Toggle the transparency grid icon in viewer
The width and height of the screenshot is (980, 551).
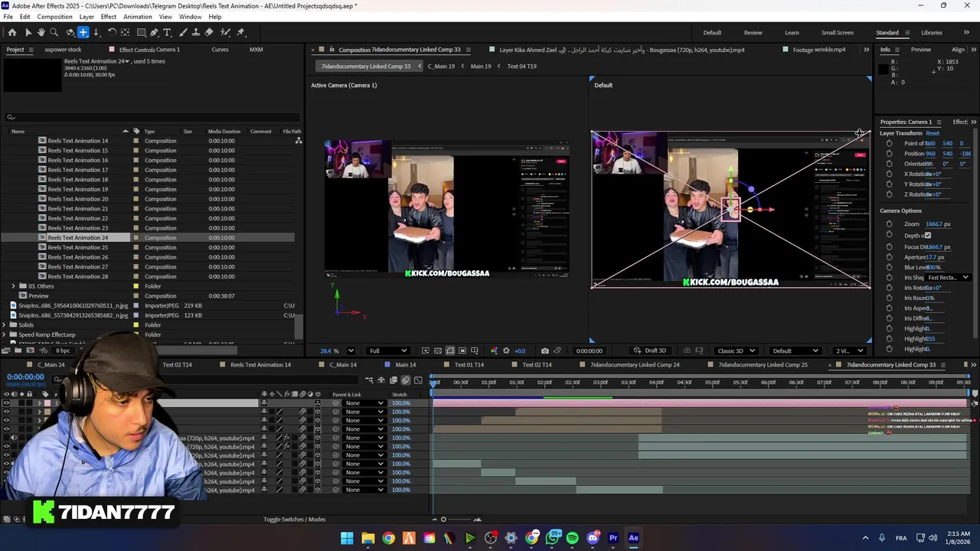(x=437, y=350)
